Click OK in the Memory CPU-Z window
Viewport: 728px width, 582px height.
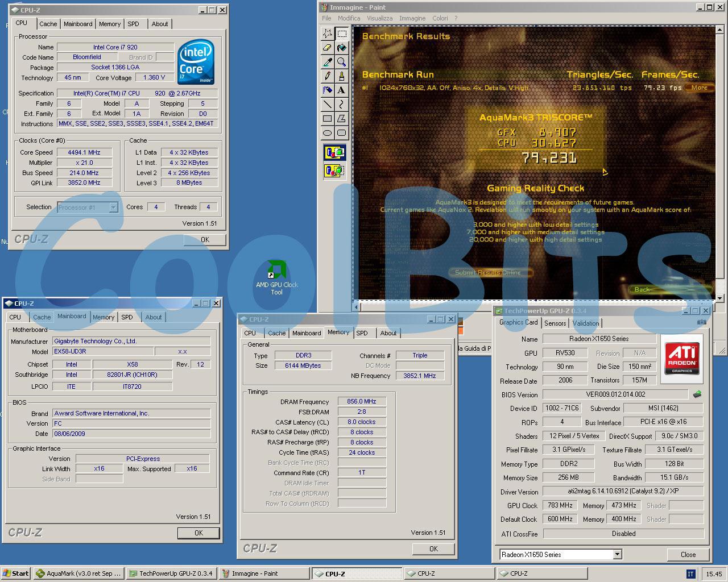click(x=433, y=549)
